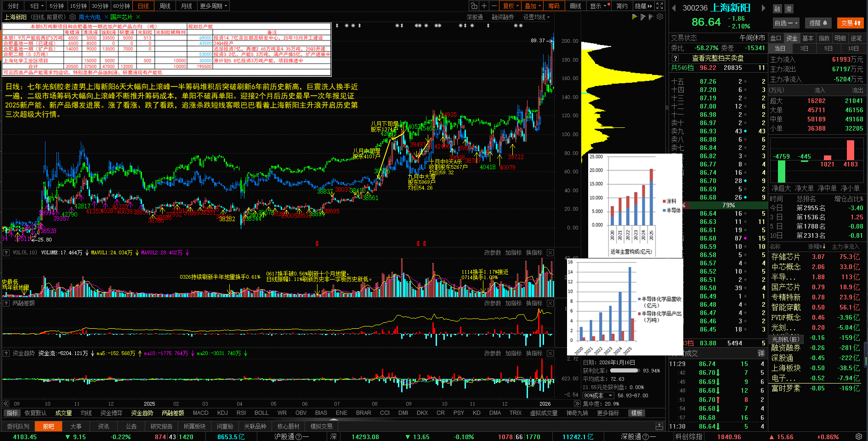Go to previous stock with left arrow
The image size is (868, 441).
(674, 8)
